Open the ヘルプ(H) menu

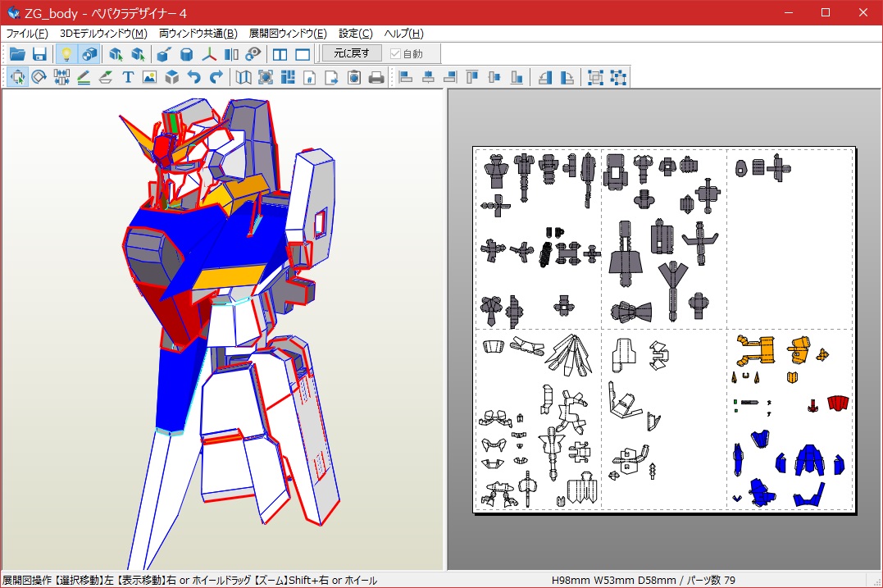[x=403, y=34]
